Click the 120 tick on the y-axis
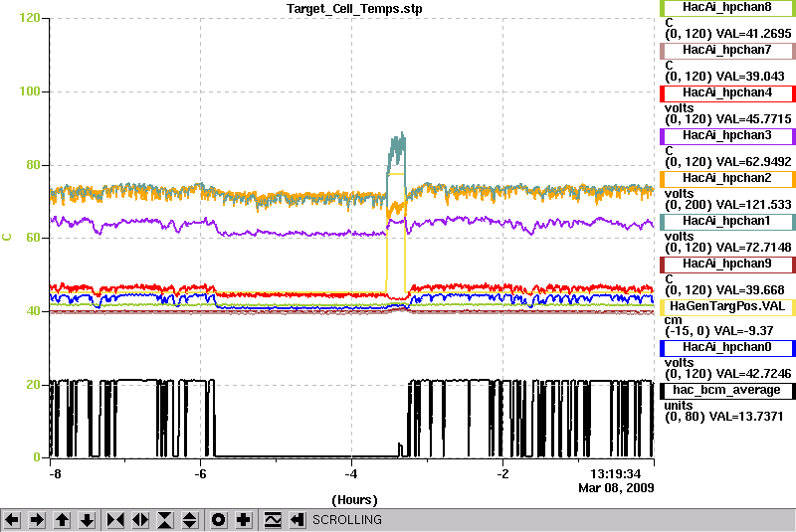 30,18
